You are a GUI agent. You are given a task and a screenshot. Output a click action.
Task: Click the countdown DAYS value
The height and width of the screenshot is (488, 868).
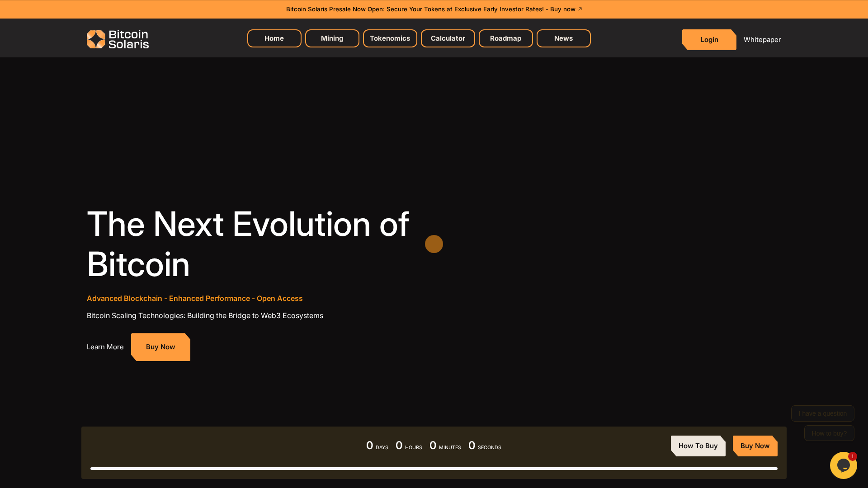coord(369,445)
